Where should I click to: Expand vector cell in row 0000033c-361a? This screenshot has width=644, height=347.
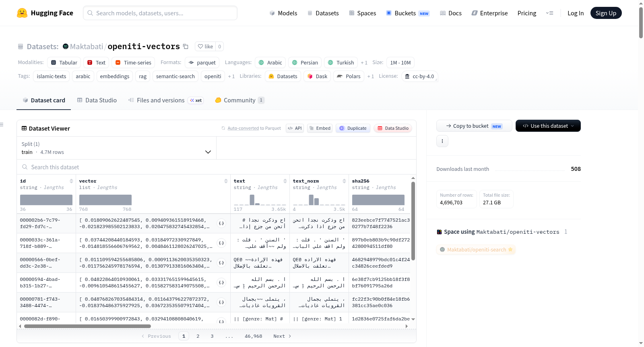tap(221, 243)
